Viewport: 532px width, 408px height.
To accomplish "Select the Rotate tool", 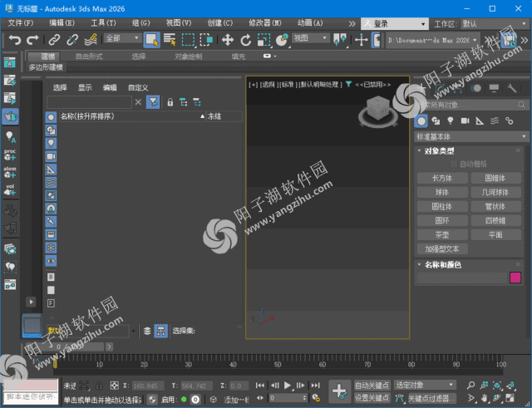I will [x=246, y=40].
